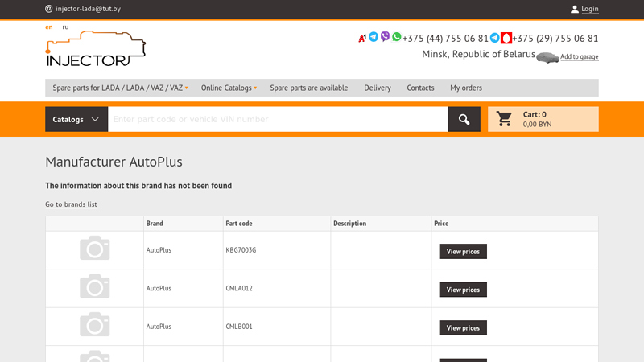This screenshot has width=644, height=362.
Task: Click the red MTS operator icon
Action: [506, 38]
